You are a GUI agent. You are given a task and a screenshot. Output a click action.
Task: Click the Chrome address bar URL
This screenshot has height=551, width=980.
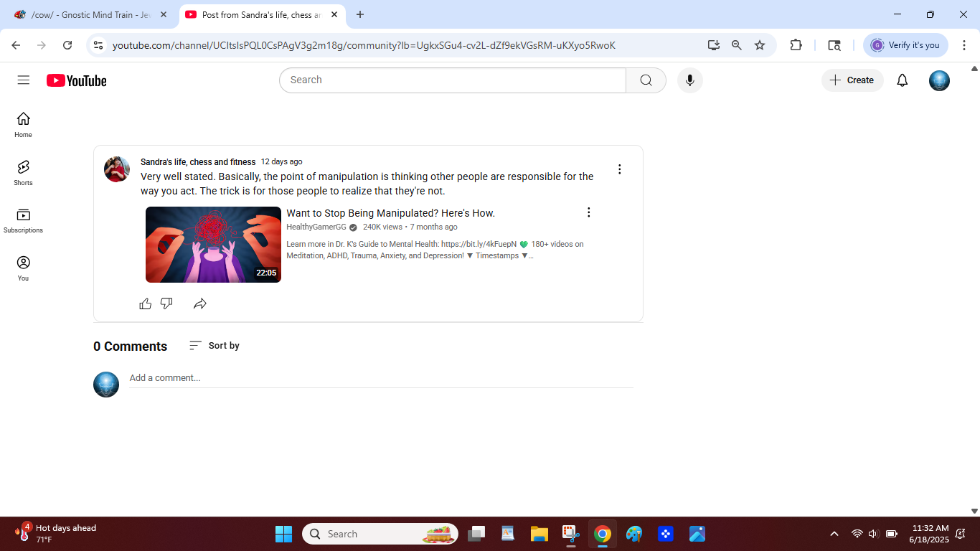click(x=364, y=45)
